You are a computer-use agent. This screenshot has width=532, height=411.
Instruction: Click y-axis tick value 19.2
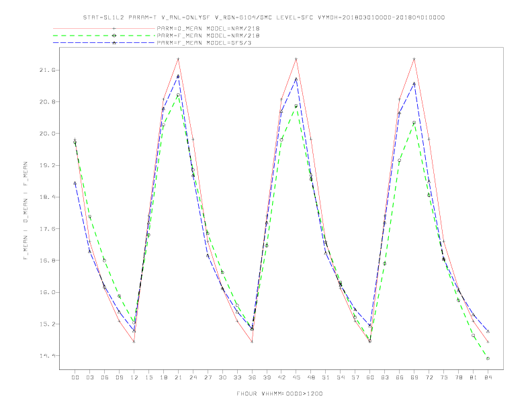pyautogui.click(x=47, y=165)
